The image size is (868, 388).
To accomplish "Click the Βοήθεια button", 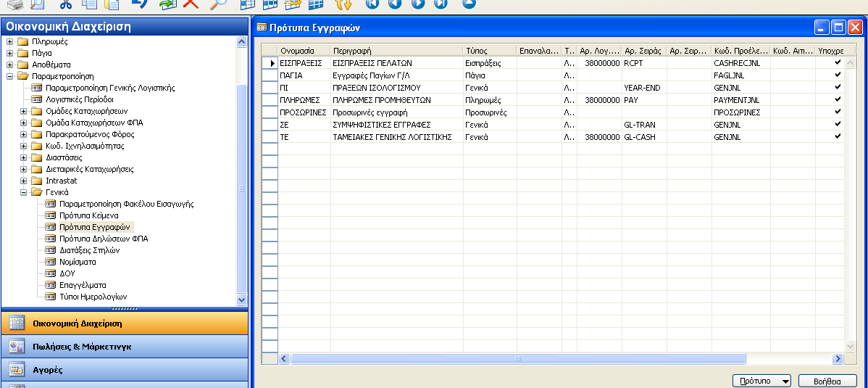I will 827,381.
